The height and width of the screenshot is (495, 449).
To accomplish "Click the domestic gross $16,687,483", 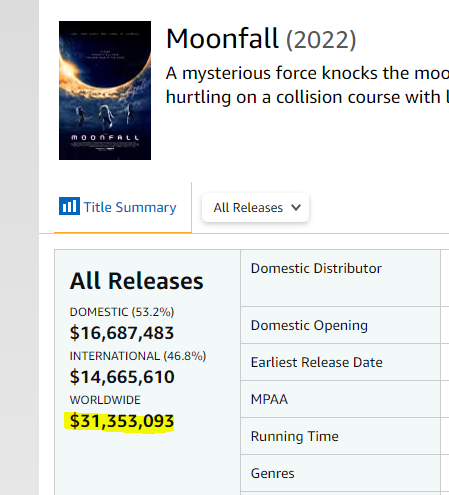I will click(x=122, y=333).
